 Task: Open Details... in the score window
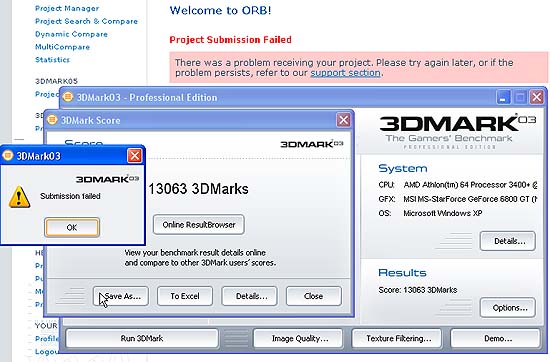tap(249, 296)
